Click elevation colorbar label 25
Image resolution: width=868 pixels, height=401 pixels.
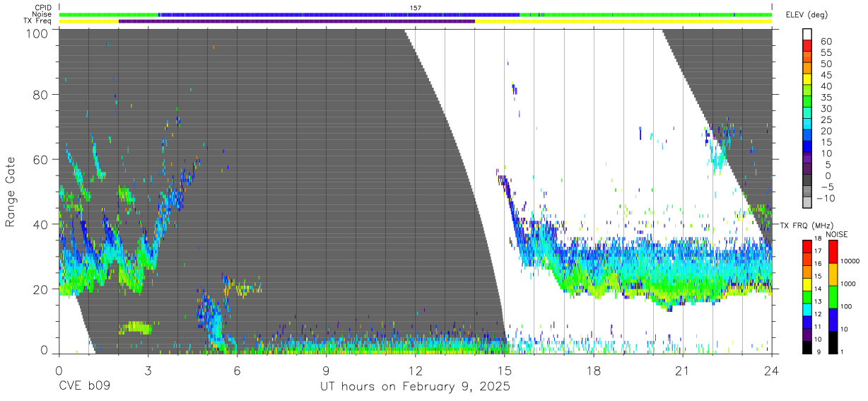(x=826, y=120)
